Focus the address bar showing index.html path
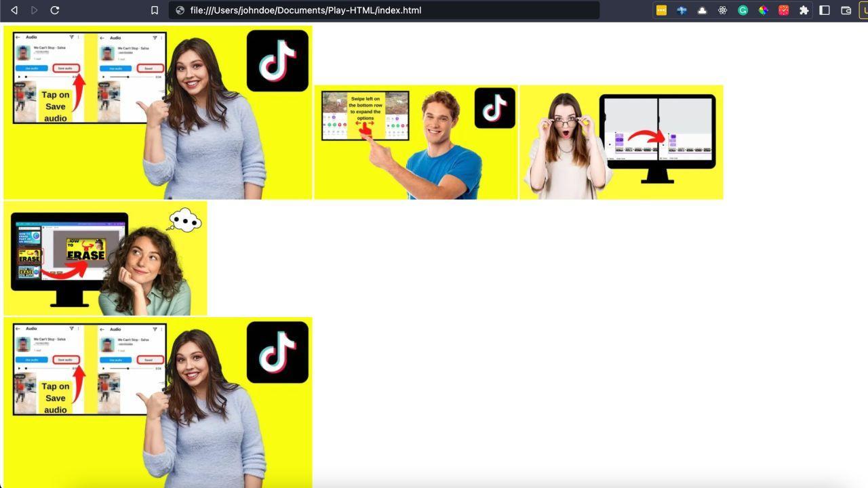 click(x=384, y=10)
